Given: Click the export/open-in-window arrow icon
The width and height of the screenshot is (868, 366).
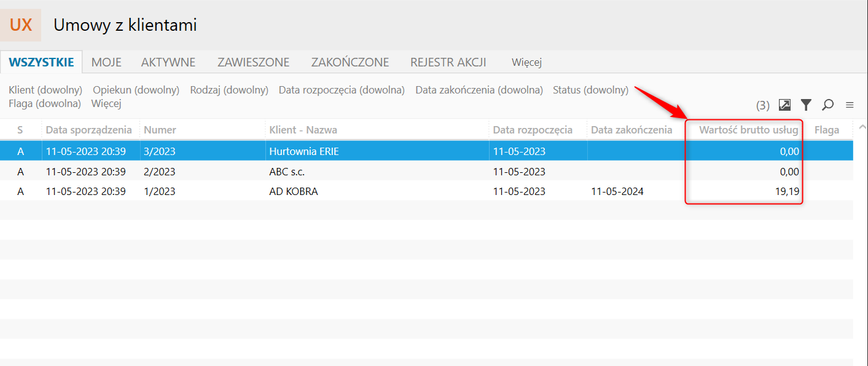Looking at the screenshot, I should coord(784,105).
